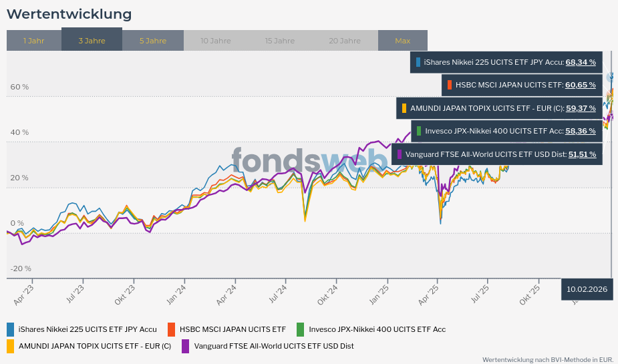Viewport: 618px width, 364px height.
Task: Switch to the 5 Jahre tab
Action: pos(153,41)
